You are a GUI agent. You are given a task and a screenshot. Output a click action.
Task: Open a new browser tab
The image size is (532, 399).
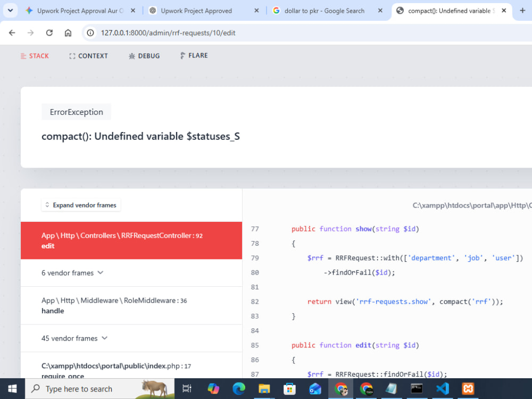pos(522,11)
